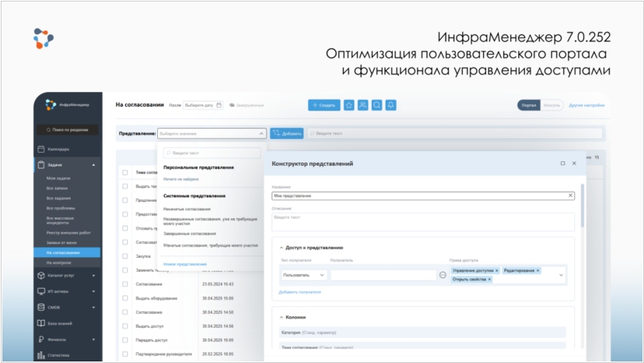Click the users toolbar icon

pos(363,105)
